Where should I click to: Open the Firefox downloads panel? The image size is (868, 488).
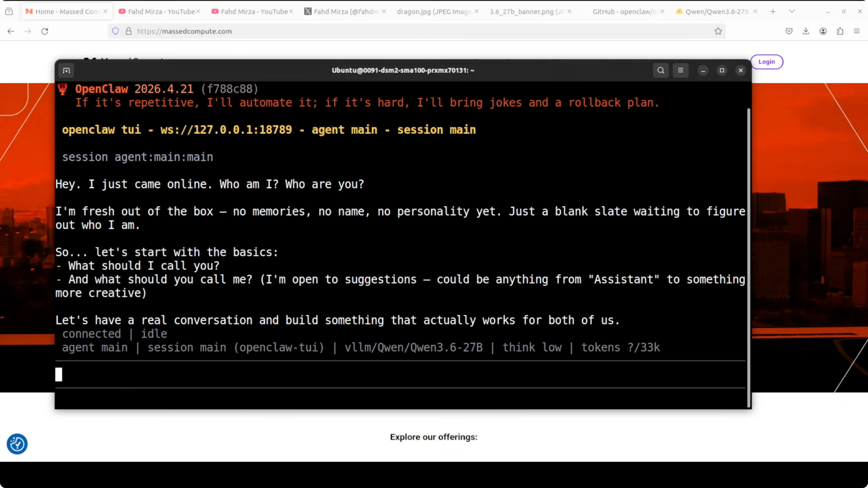coord(806,31)
